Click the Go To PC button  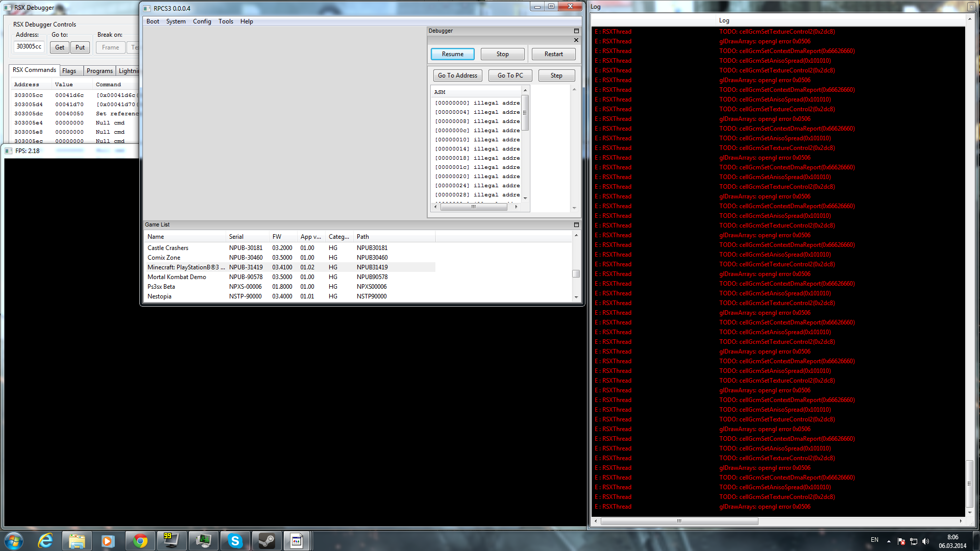pyautogui.click(x=510, y=76)
